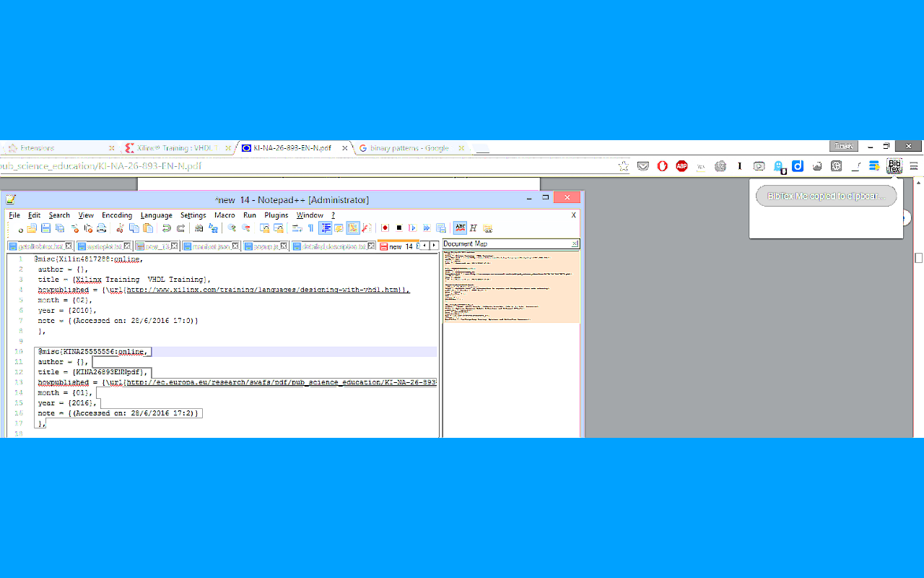Click the Save All toolbar icon

click(x=59, y=228)
